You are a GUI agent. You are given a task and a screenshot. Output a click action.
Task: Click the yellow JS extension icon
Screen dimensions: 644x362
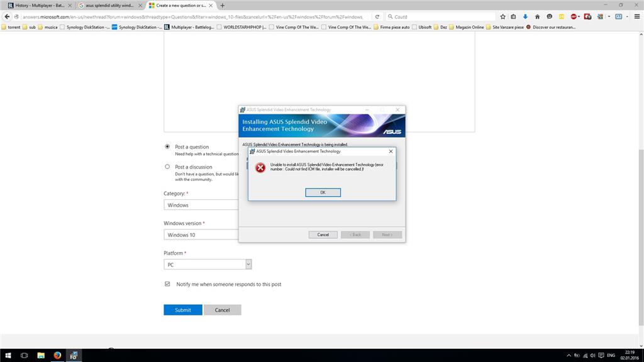(x=562, y=17)
